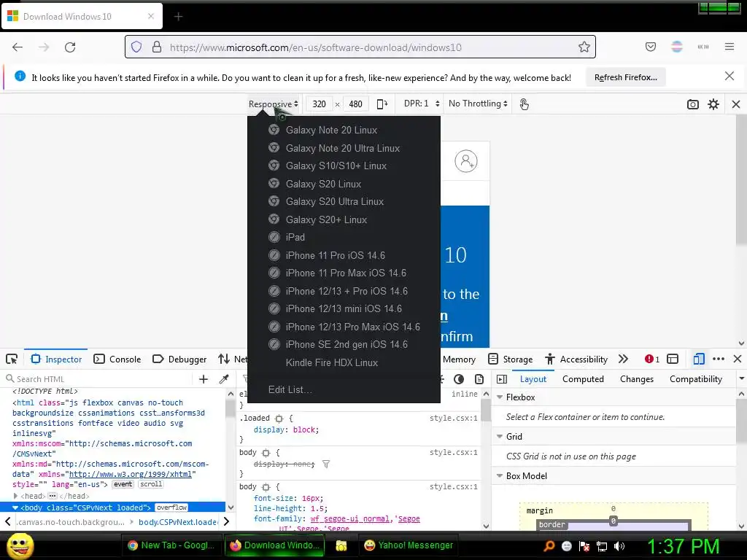
Task: Open the Responsive device dropdown
Action: coord(273,104)
